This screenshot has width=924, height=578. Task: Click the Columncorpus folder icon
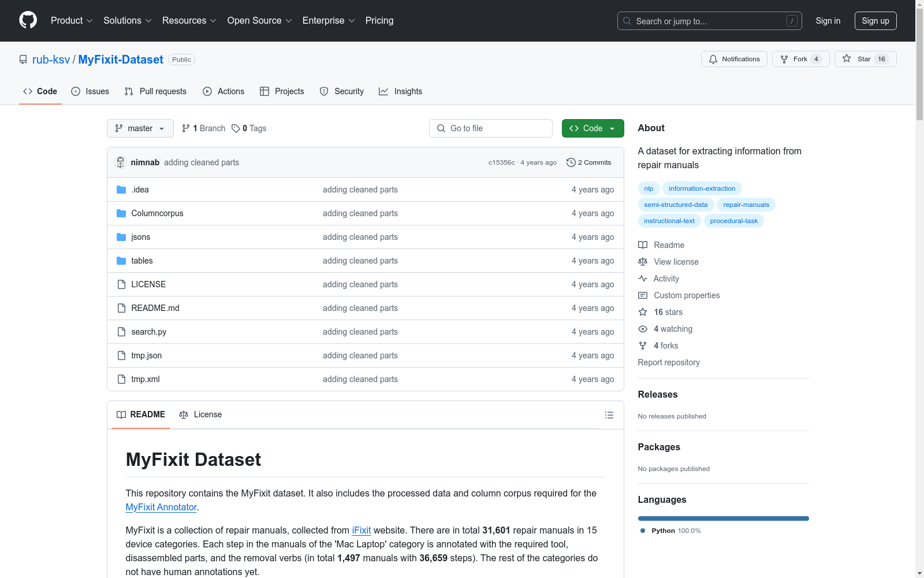coord(121,213)
